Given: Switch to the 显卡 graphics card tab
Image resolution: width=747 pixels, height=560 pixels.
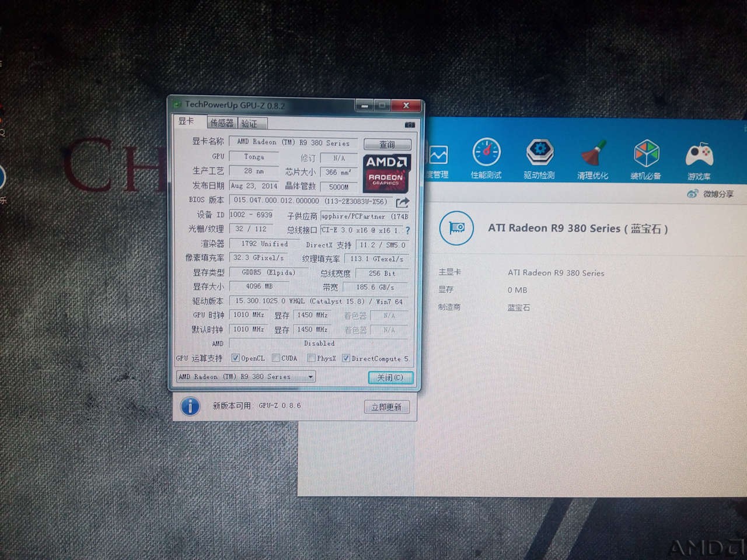Looking at the screenshot, I should point(187,121).
